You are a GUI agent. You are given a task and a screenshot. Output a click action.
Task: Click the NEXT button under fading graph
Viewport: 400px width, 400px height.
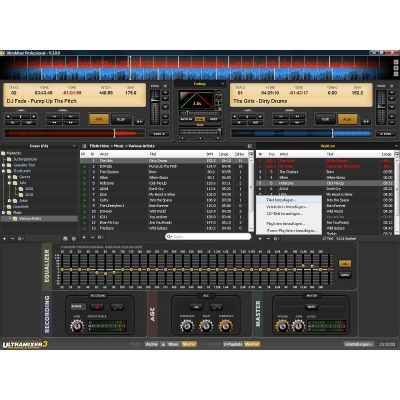tap(213, 119)
